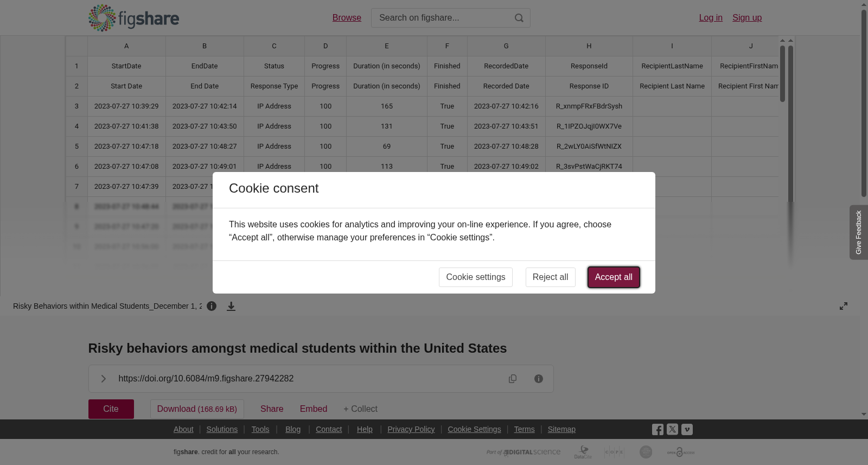Open Blog footer link
Screen dimensions: 868x465
293,429
